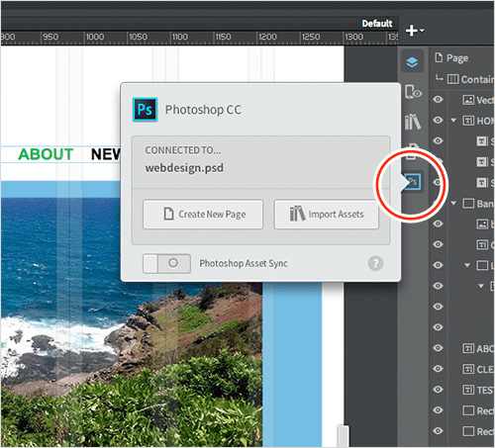
Task: Toggle the Photoshop Asset Sync switch
Action: pos(166,263)
